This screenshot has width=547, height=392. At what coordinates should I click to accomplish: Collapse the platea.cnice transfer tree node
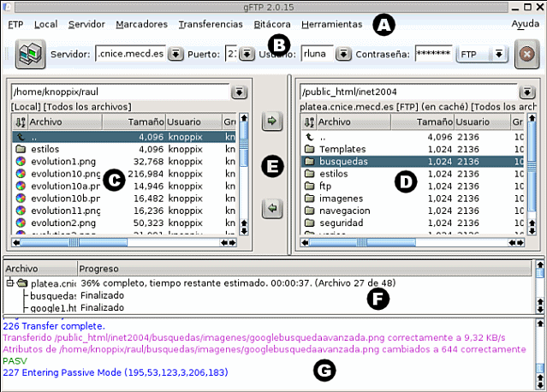click(10, 282)
